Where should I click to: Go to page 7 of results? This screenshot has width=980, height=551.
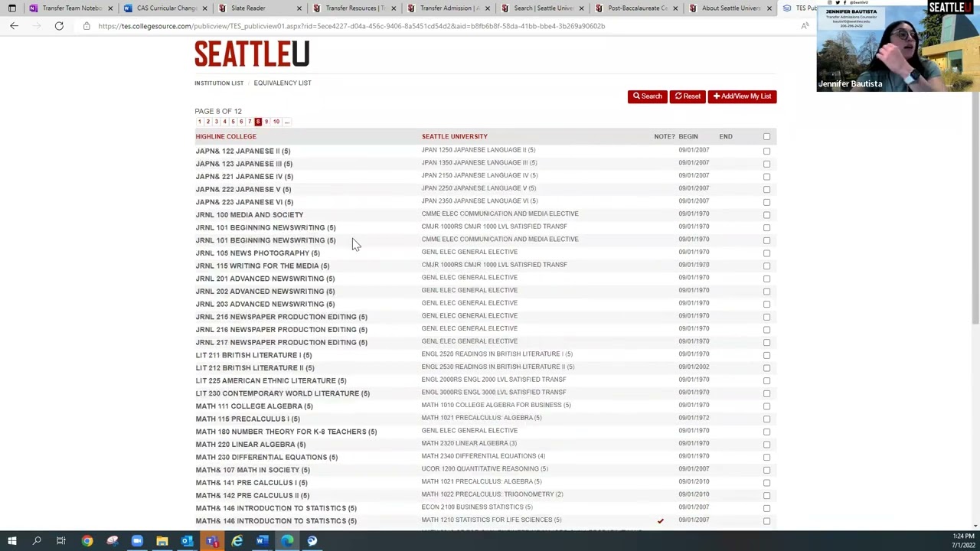click(249, 122)
